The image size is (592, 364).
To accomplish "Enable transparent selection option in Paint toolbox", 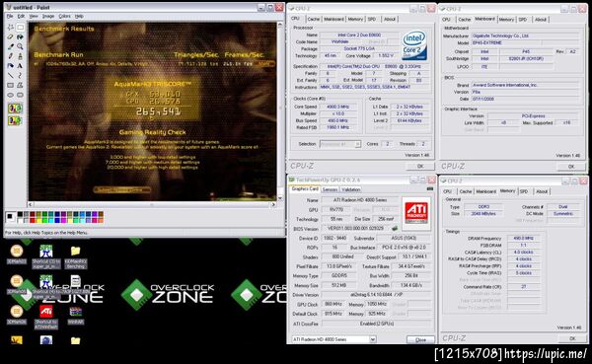I will tap(15, 120).
